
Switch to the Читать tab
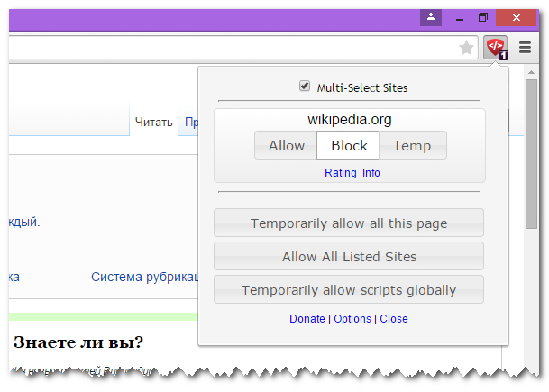154,123
